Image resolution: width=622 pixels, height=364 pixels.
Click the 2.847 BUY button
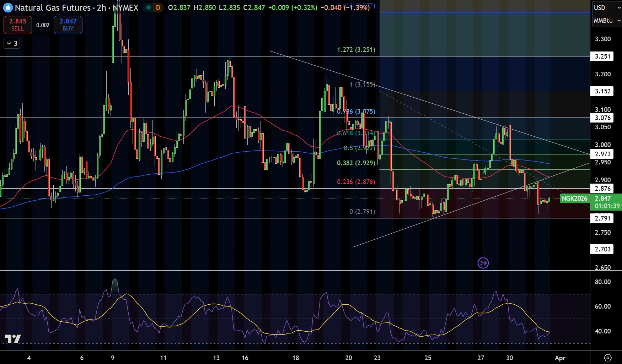pyautogui.click(x=68, y=25)
